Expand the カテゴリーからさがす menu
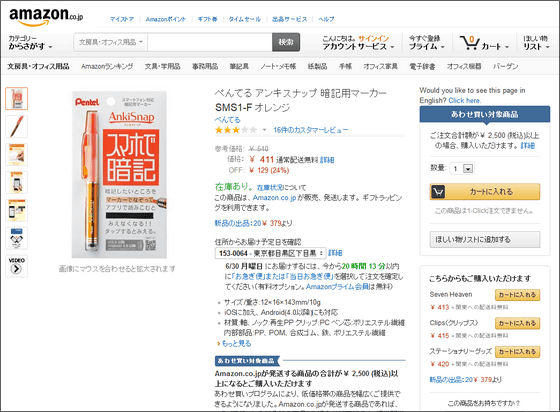Viewport: 560px width, 412px height. click(30, 42)
